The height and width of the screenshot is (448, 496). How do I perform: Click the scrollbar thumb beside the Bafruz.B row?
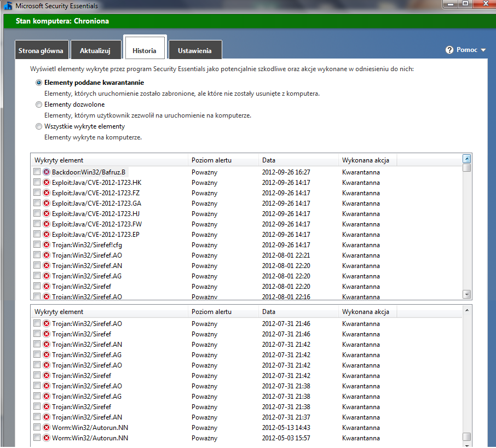click(x=467, y=168)
